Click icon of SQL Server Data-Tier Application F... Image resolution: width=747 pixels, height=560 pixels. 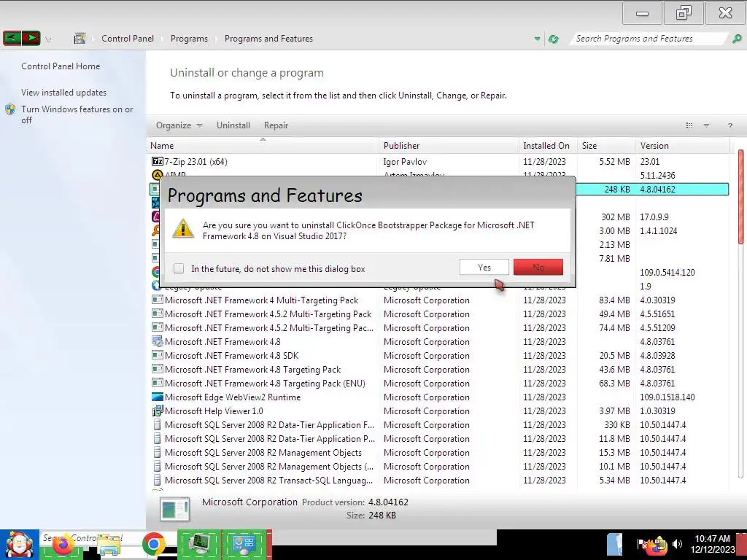click(x=158, y=425)
